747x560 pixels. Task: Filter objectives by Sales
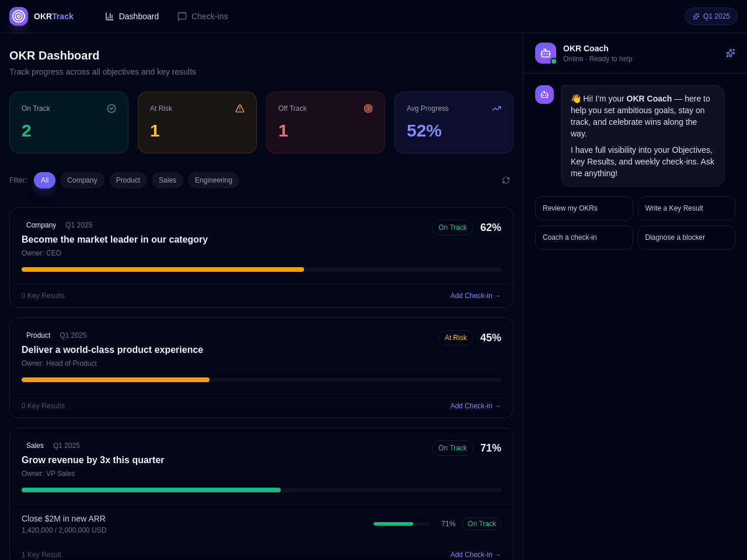167,180
